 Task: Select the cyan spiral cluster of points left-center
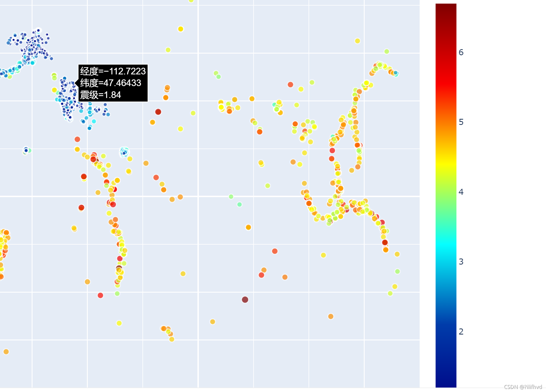pyautogui.click(x=124, y=152)
